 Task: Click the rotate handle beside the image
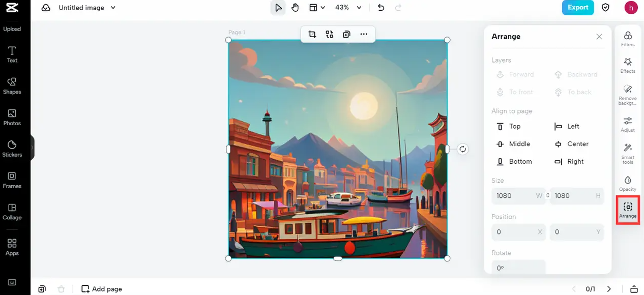click(x=462, y=149)
